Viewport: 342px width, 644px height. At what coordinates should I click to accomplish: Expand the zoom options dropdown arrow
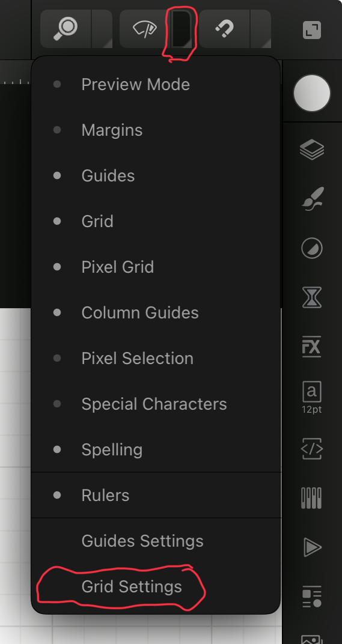pyautogui.click(x=102, y=29)
